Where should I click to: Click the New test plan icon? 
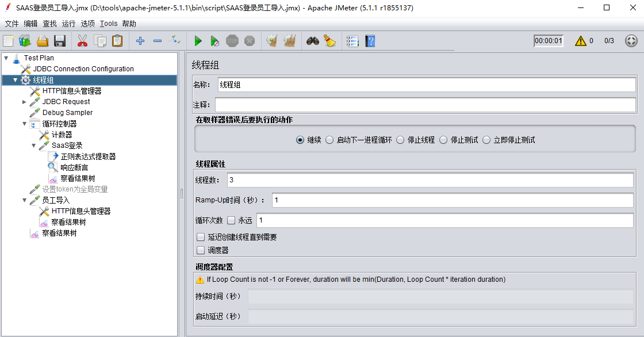tap(8, 41)
